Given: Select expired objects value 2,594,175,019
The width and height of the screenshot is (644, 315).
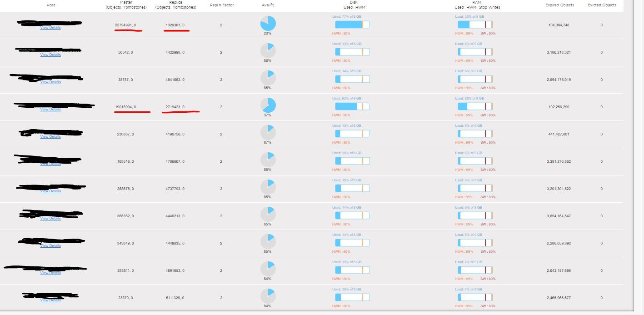Looking at the screenshot, I should tap(559, 80).
